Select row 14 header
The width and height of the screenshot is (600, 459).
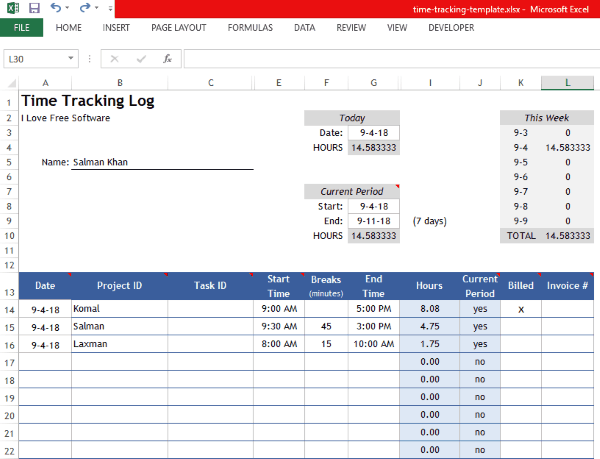[9, 309]
